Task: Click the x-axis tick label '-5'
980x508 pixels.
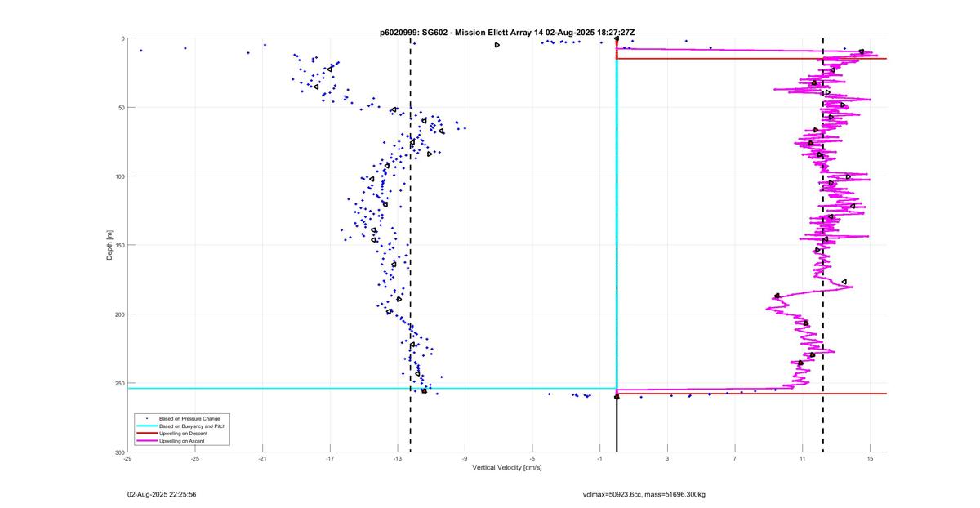Action: coord(532,459)
